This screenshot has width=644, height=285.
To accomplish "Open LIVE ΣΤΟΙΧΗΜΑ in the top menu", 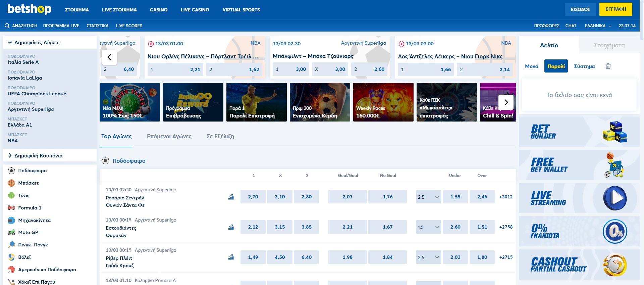I will click(119, 10).
